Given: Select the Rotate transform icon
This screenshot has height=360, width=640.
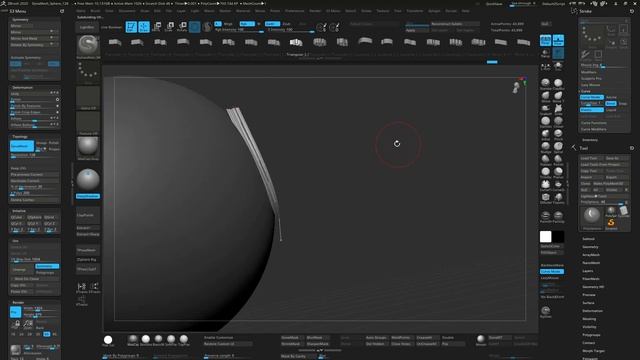Looking at the screenshot, I should pyautogui.click(x=182, y=27).
